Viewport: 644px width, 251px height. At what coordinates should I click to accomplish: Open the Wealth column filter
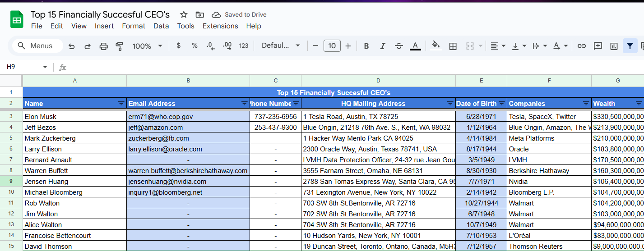(x=639, y=104)
